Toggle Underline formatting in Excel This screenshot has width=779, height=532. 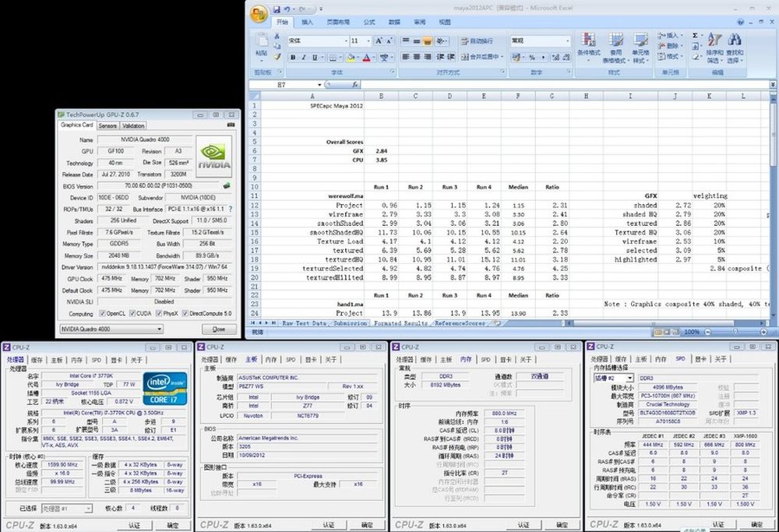click(x=315, y=58)
